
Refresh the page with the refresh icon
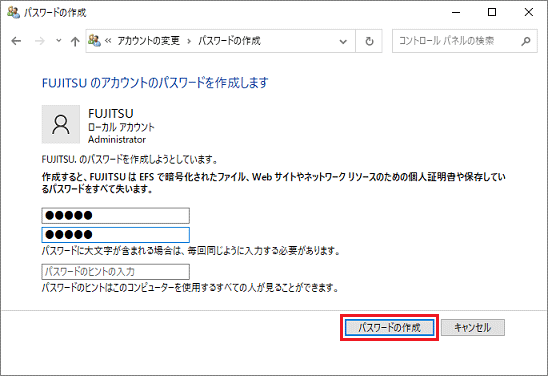(x=369, y=41)
